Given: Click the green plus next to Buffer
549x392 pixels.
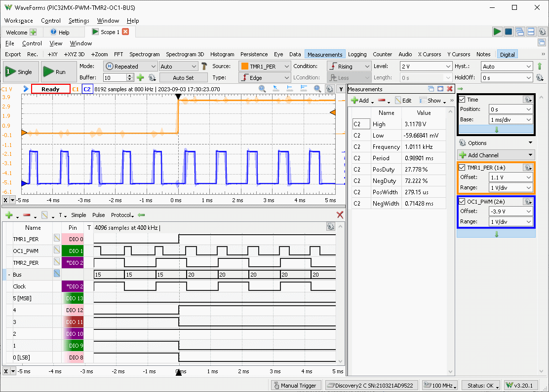Looking at the screenshot, I should click(x=140, y=77).
